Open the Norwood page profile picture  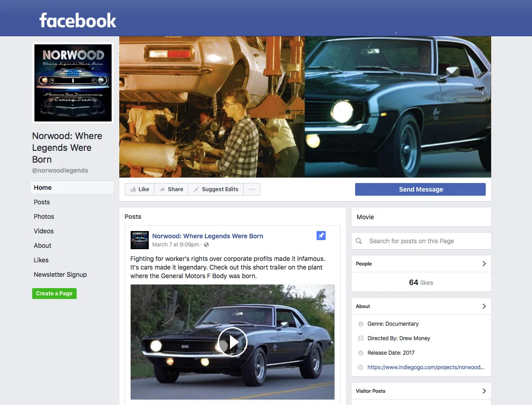[73, 83]
